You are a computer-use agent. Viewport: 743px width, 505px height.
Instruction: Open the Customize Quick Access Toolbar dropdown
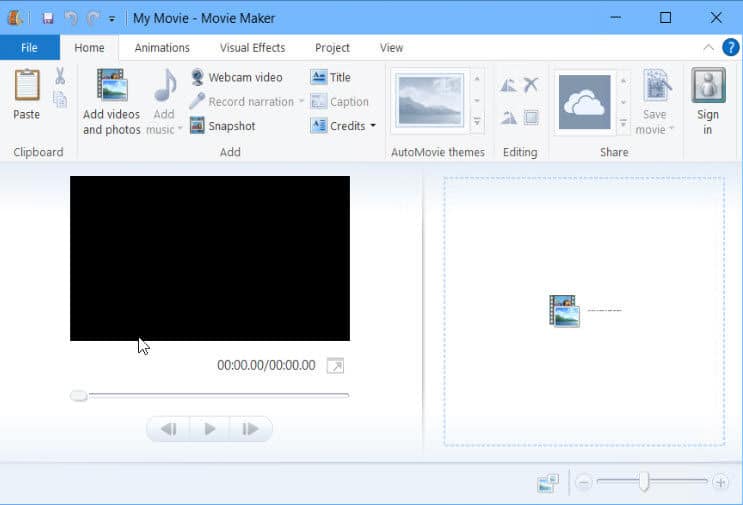112,19
